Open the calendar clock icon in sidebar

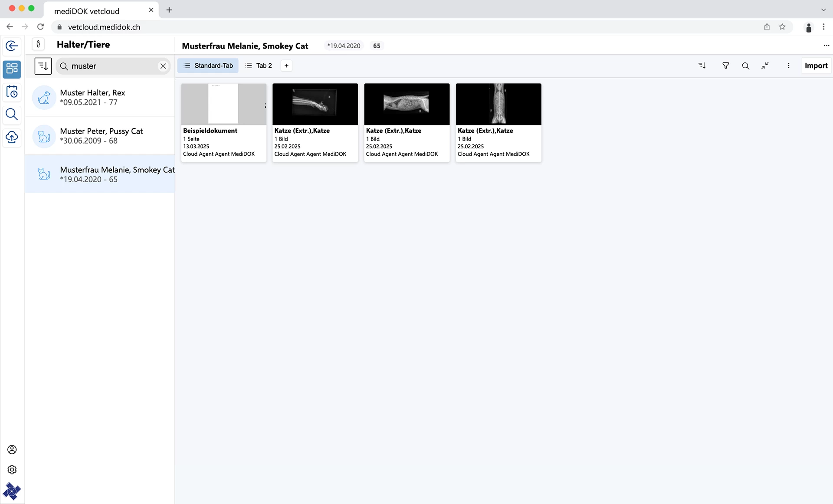point(12,92)
